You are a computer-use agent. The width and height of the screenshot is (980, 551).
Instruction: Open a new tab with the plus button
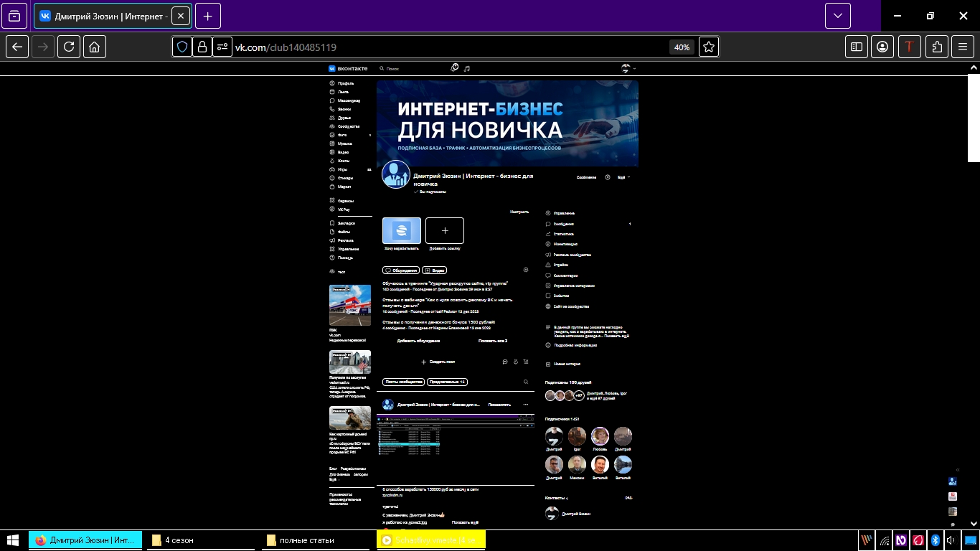pos(207,16)
